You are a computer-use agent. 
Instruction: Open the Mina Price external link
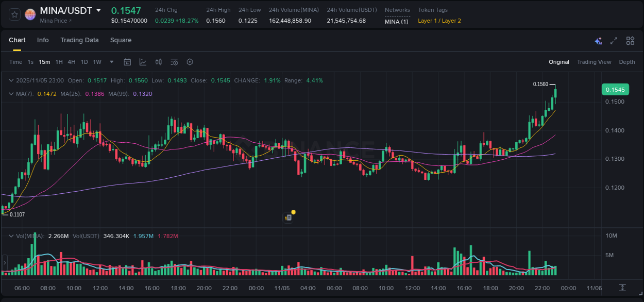pos(55,21)
